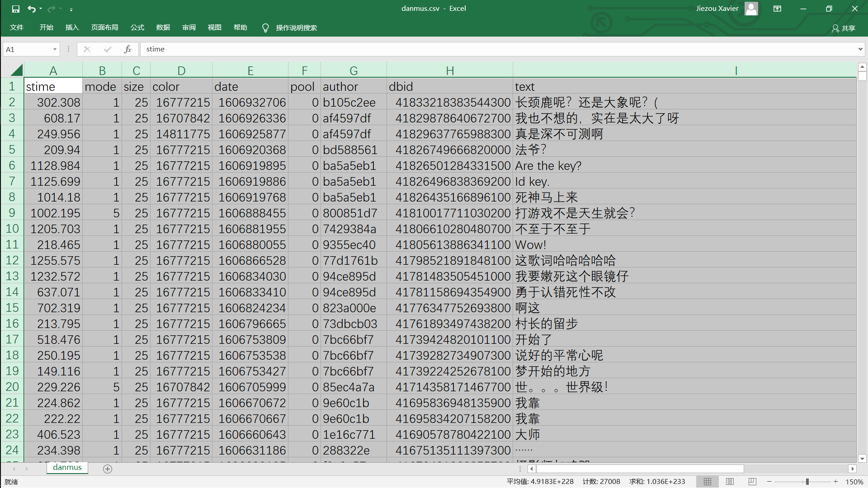Viewport: 868px width, 488px height.
Task: Click the zoom out minus button
Action: pos(769,482)
